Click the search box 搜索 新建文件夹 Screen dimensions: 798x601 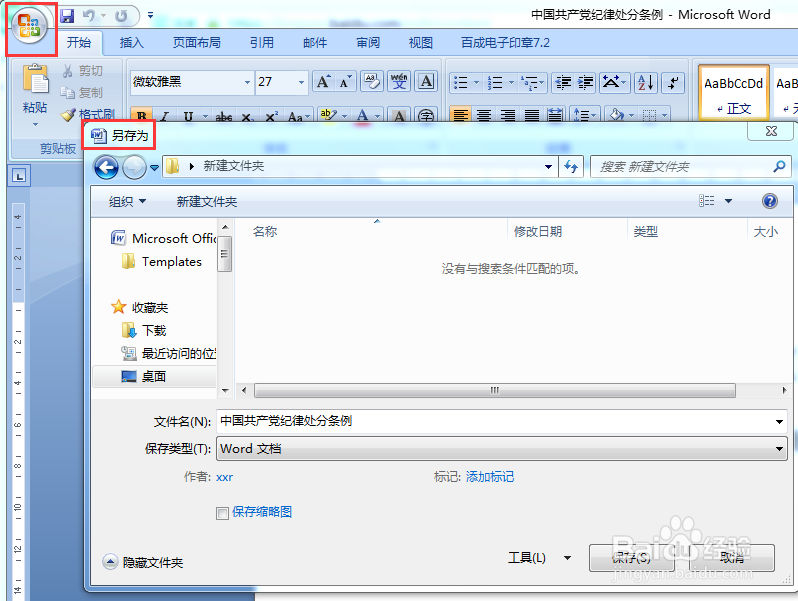[x=690, y=166]
